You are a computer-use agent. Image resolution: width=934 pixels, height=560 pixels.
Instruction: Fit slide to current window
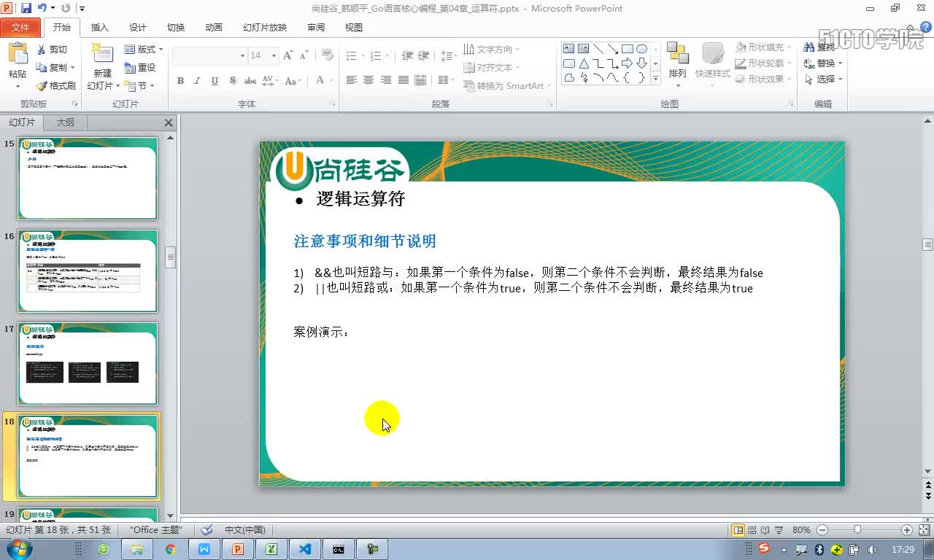pyautogui.click(x=923, y=530)
